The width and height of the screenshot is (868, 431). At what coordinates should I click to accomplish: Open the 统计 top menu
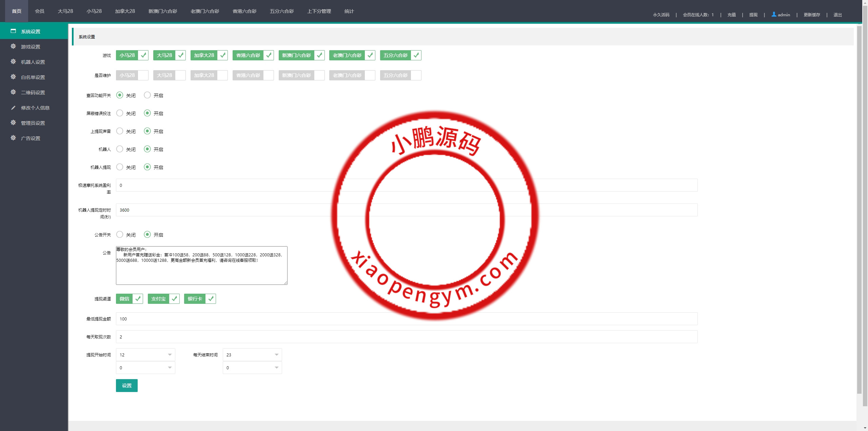(x=349, y=11)
